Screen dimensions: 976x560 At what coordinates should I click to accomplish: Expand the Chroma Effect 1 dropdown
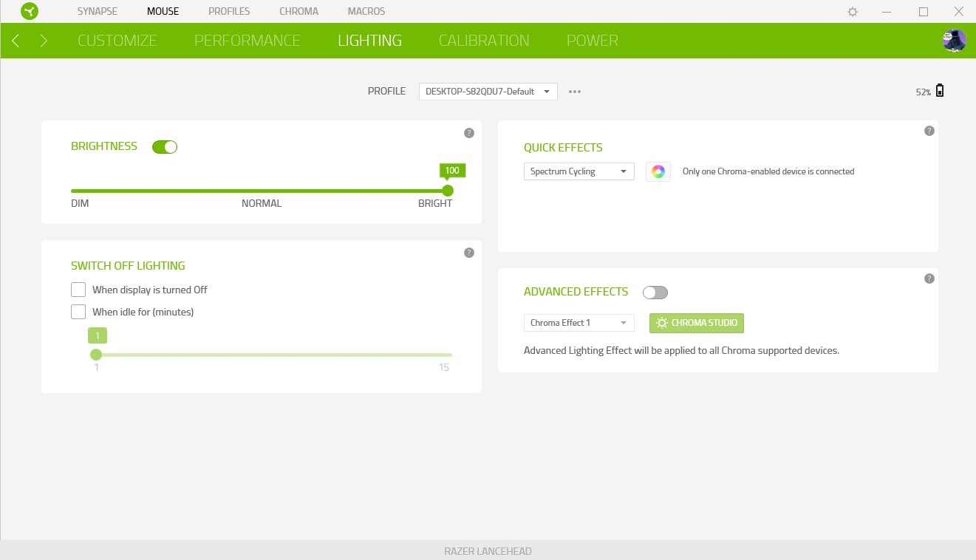579,323
